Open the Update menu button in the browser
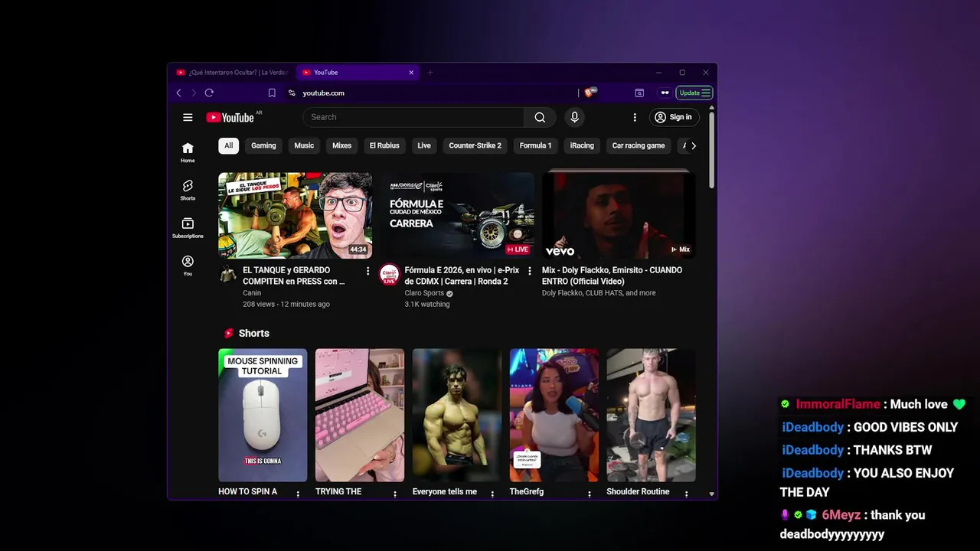 [x=694, y=93]
